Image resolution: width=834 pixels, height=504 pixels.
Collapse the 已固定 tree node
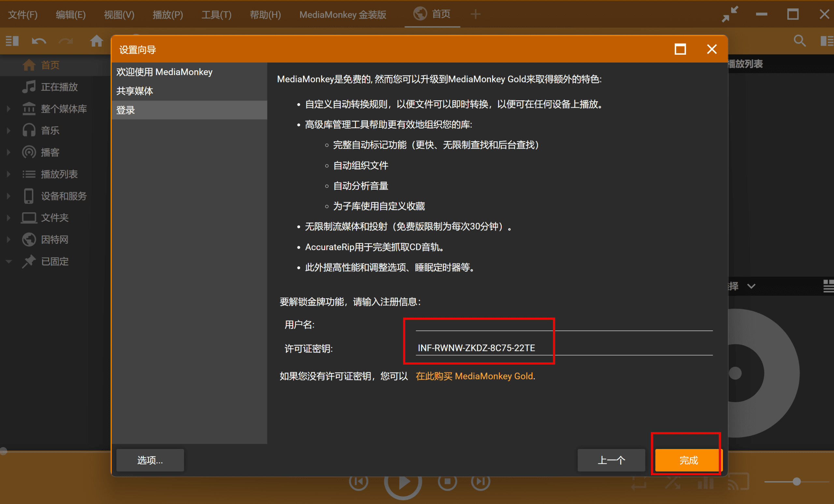(x=8, y=261)
